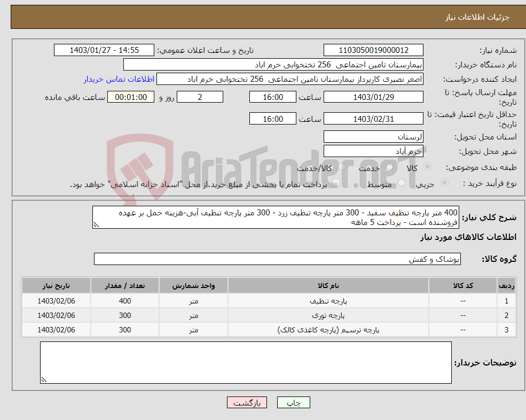Select the پارچه توری item cell
The image size is (526, 420).
328,316
